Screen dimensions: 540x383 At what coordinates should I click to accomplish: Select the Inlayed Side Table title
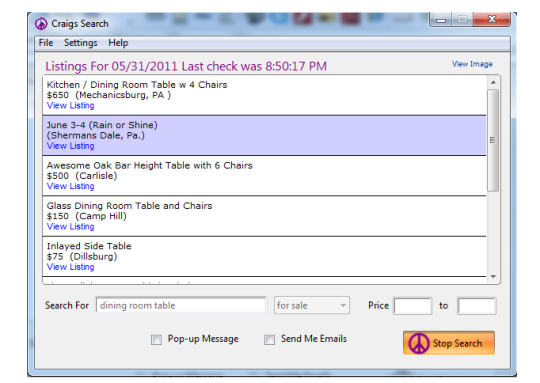tap(89, 246)
